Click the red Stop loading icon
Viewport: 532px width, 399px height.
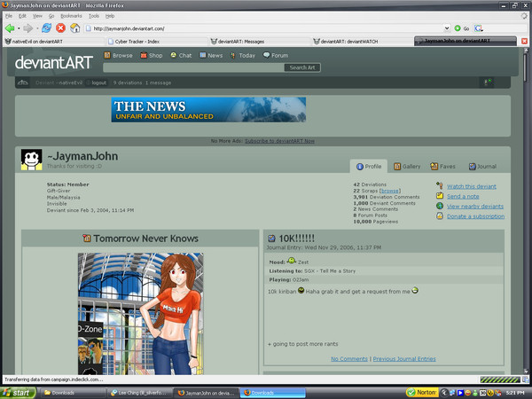coord(61,27)
